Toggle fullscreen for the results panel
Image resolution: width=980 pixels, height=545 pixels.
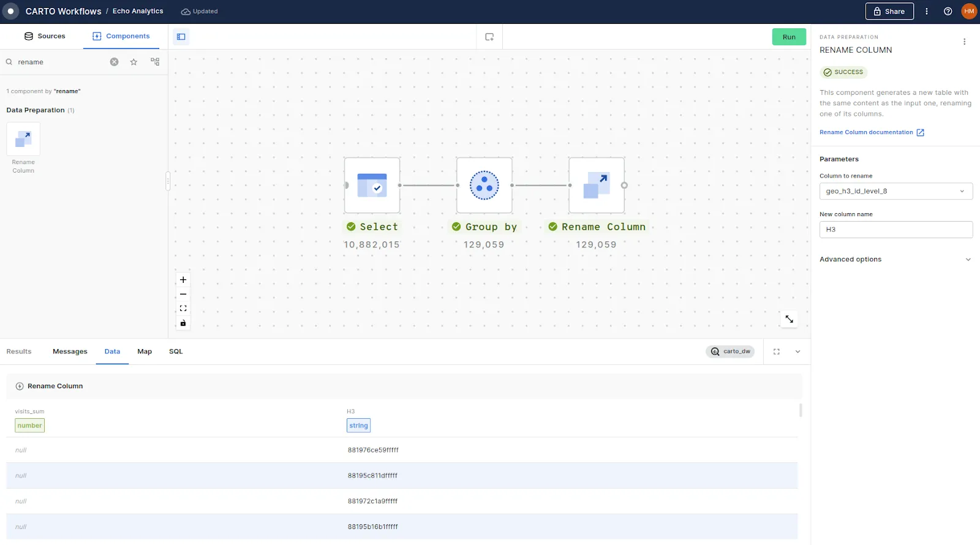coord(777,351)
